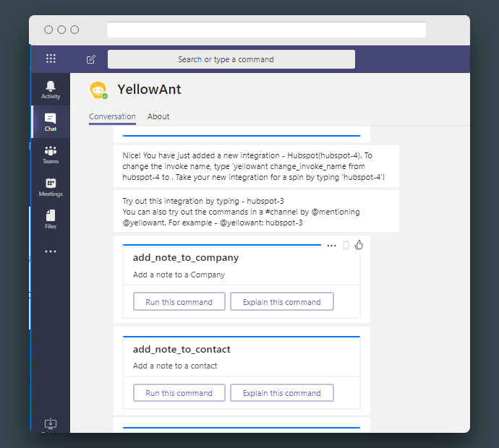Open the Activity bell icon

[51, 90]
